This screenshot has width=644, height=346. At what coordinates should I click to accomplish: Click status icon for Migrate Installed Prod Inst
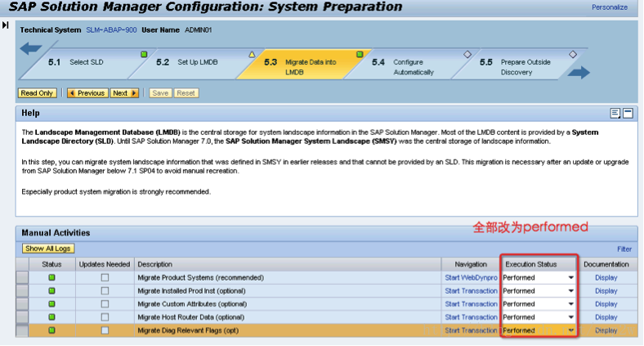(51, 291)
